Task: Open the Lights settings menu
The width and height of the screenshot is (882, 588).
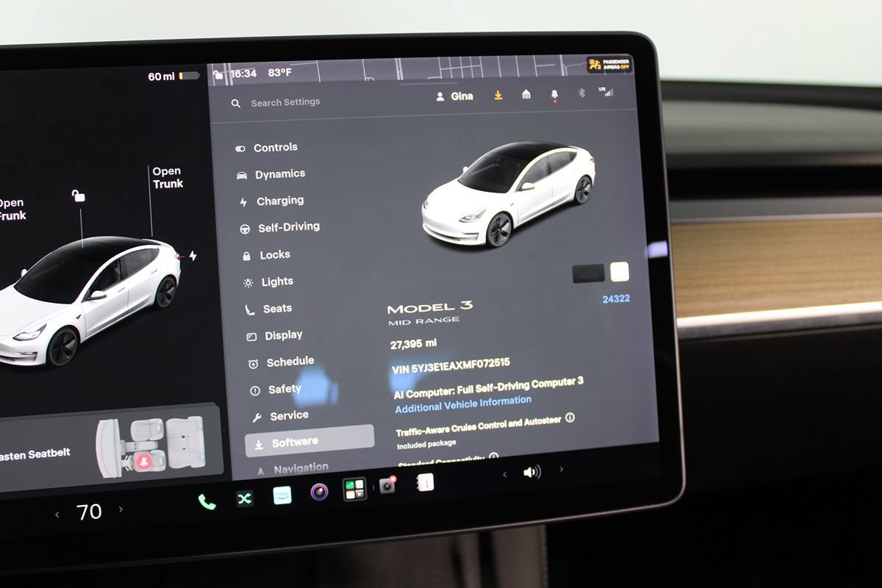Action: (268, 282)
